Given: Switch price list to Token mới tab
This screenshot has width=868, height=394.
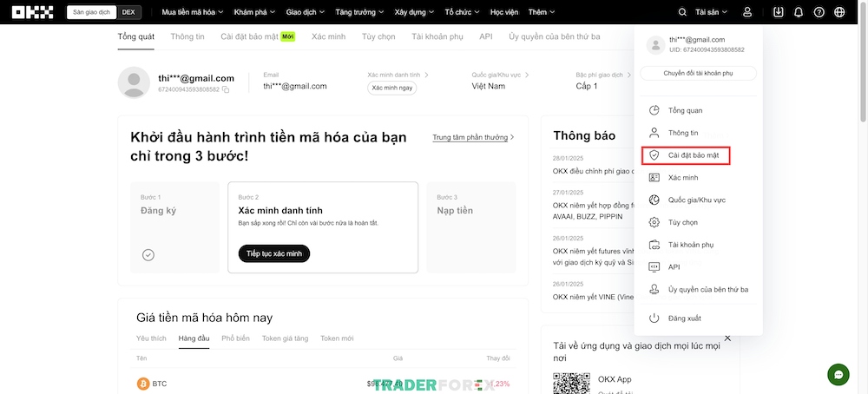Looking at the screenshot, I should coord(337,338).
